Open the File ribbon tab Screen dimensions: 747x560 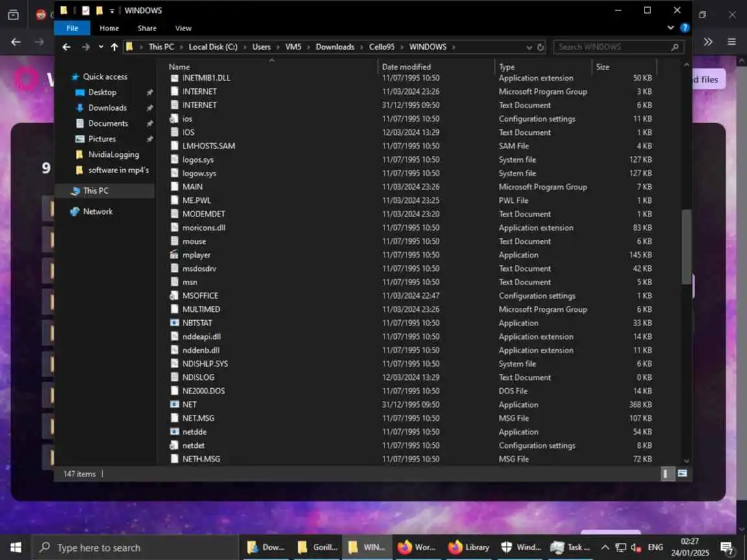pos(72,28)
